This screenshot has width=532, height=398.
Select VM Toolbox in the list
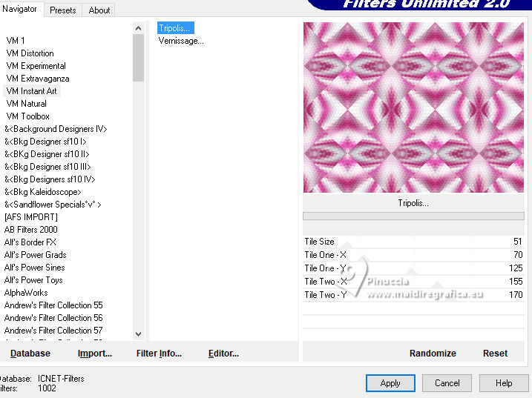pyautogui.click(x=27, y=116)
